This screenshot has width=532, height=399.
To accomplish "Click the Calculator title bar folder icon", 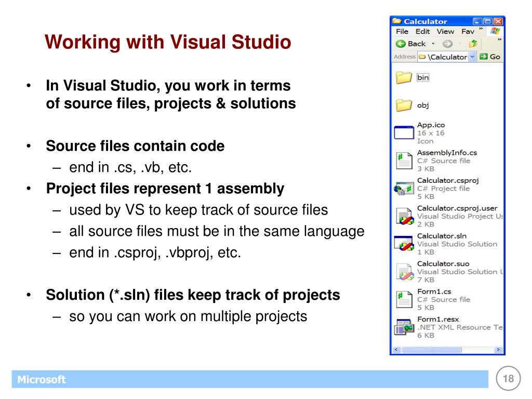I will (397, 21).
